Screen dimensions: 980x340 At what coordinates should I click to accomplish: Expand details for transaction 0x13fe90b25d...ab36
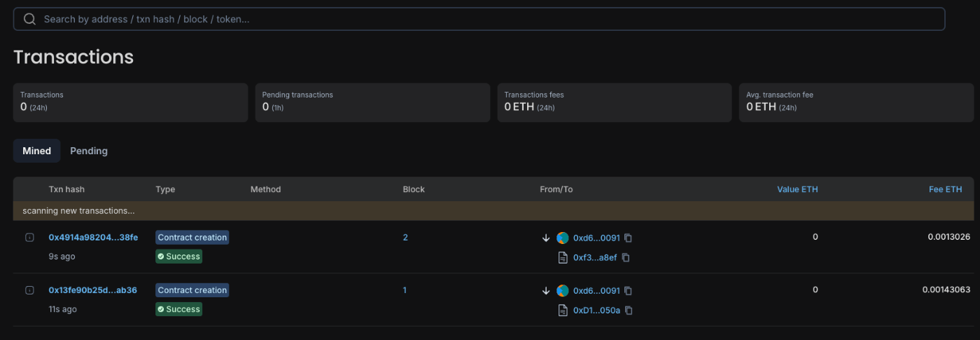pos(29,290)
